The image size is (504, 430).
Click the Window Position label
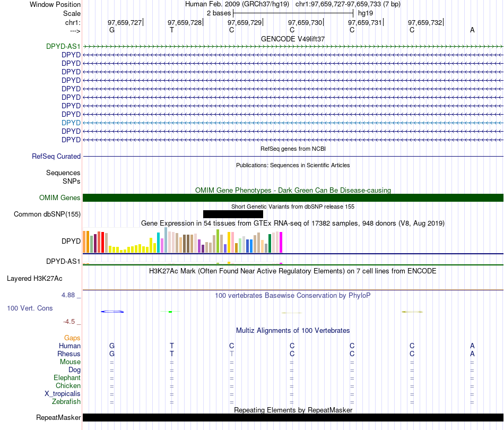point(55,4)
